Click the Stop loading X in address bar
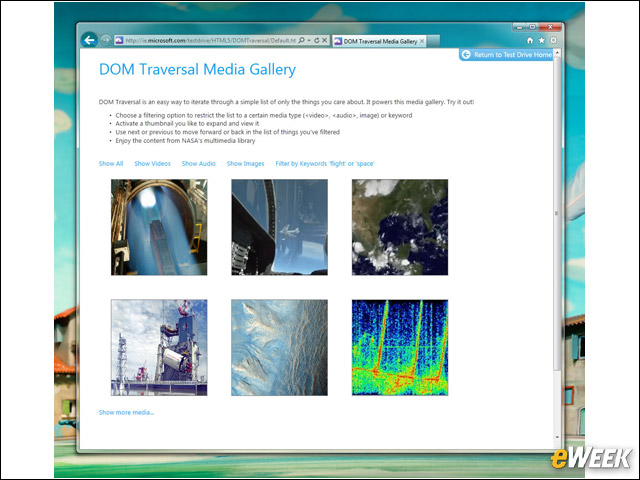The height and width of the screenshot is (480, 640). pos(324,40)
